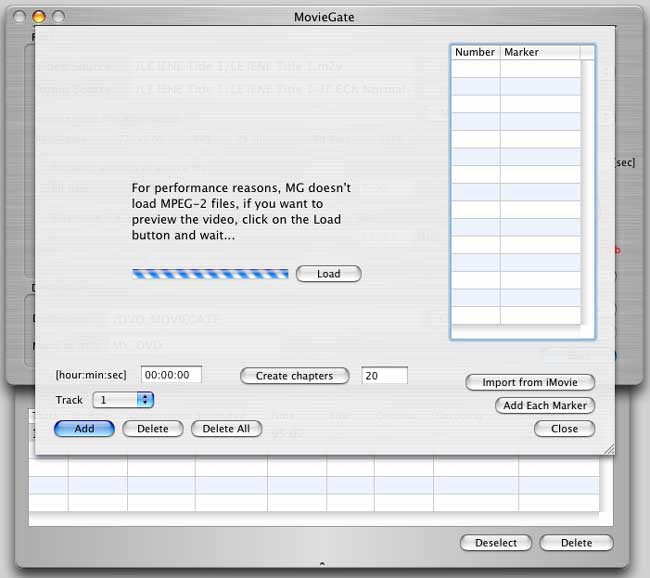
Task: Click the Add Each Marker button
Action: coord(544,405)
